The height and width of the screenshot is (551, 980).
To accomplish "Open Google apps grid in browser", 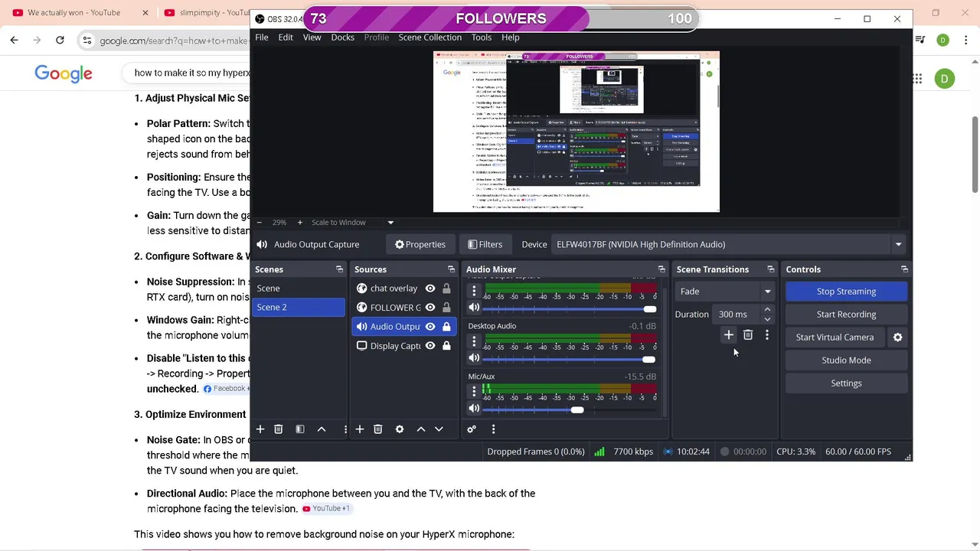I will click(917, 79).
